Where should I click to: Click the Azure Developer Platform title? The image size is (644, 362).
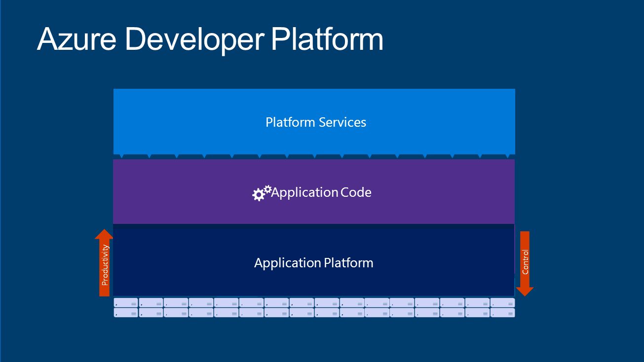(x=210, y=40)
